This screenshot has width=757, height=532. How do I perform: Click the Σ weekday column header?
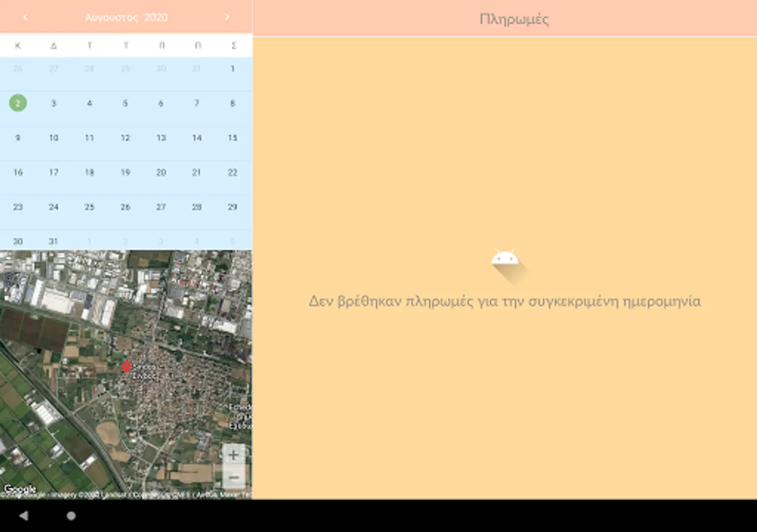click(x=233, y=46)
